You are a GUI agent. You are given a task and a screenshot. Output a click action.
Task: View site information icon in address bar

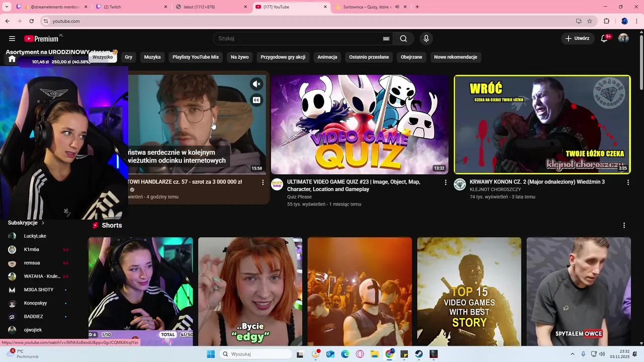pos(46,21)
